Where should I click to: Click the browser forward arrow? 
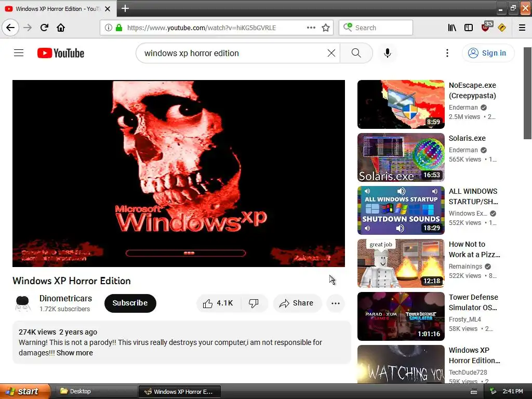28,28
